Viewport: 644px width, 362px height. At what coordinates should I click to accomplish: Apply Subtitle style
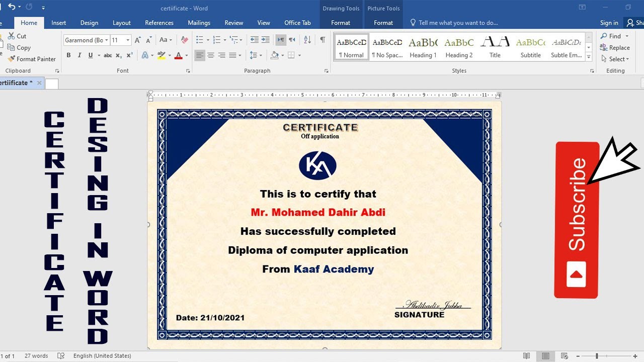[x=531, y=47]
